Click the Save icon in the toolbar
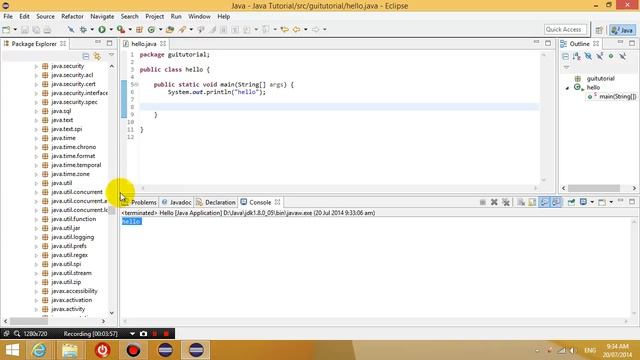Viewport: 640px width, 360px height. [x=24, y=29]
